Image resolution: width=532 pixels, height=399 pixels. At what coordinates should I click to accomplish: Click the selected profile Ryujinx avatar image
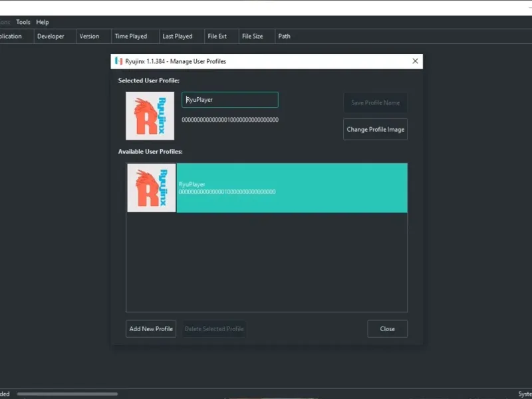[150, 116]
